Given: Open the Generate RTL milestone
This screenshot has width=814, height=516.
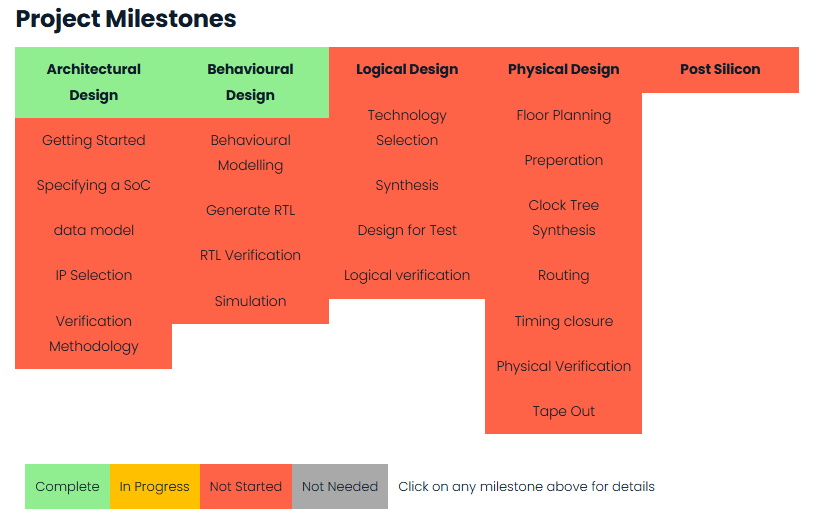Looking at the screenshot, I should tap(250, 210).
